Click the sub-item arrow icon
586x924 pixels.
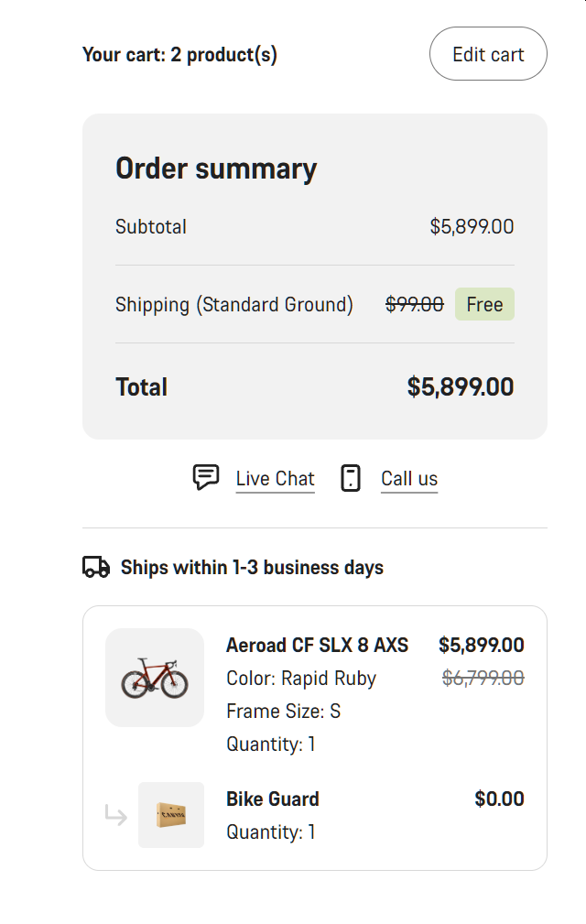(x=116, y=815)
